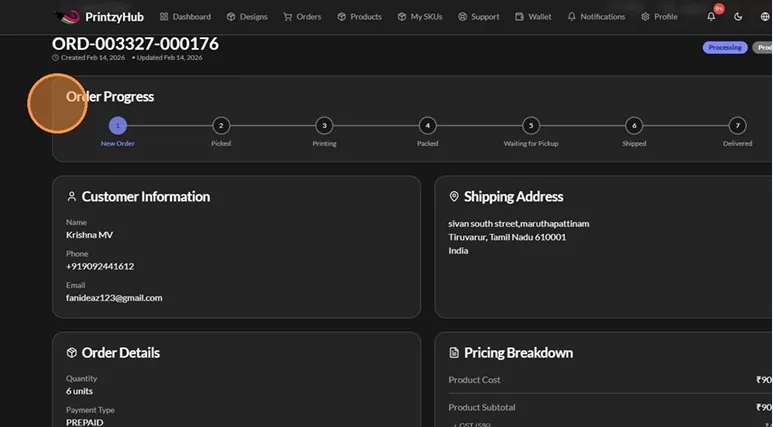Image resolution: width=773 pixels, height=427 pixels.
Task: Open the Orders page
Action: 302,17
